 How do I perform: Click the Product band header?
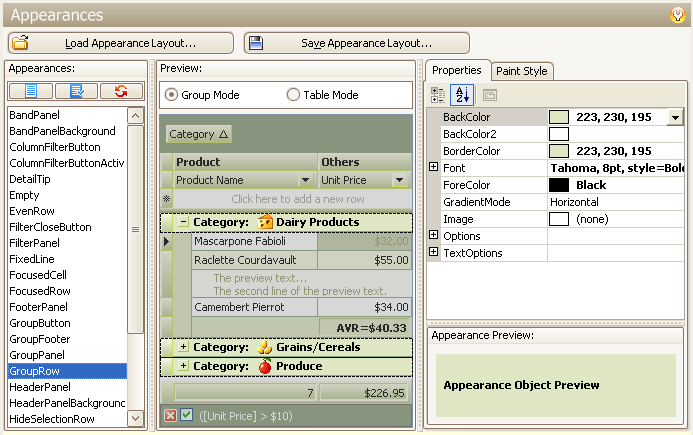coord(245,162)
